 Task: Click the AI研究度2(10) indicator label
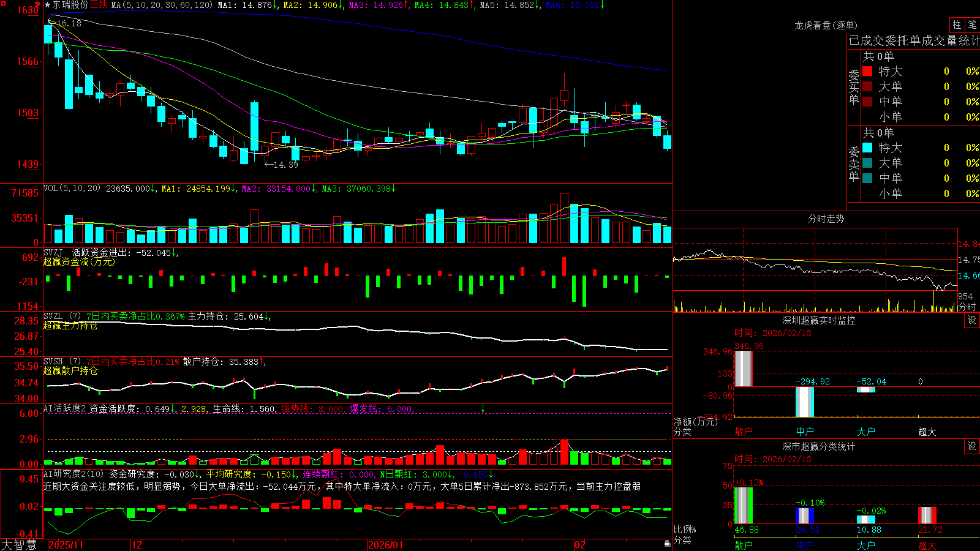(73, 474)
